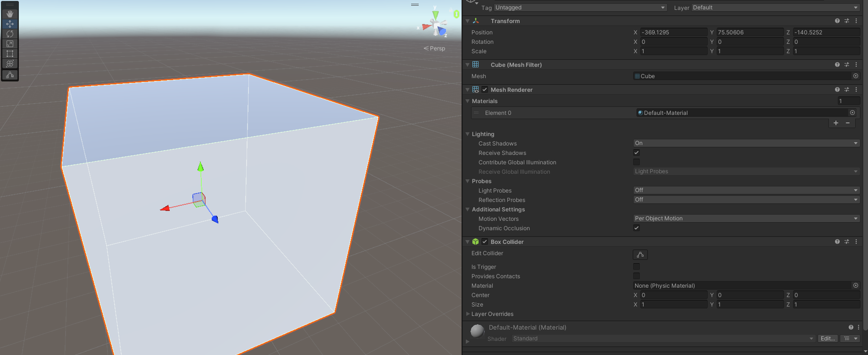868x355 pixels.
Task: Select the combined Transform tool
Action: [9, 64]
